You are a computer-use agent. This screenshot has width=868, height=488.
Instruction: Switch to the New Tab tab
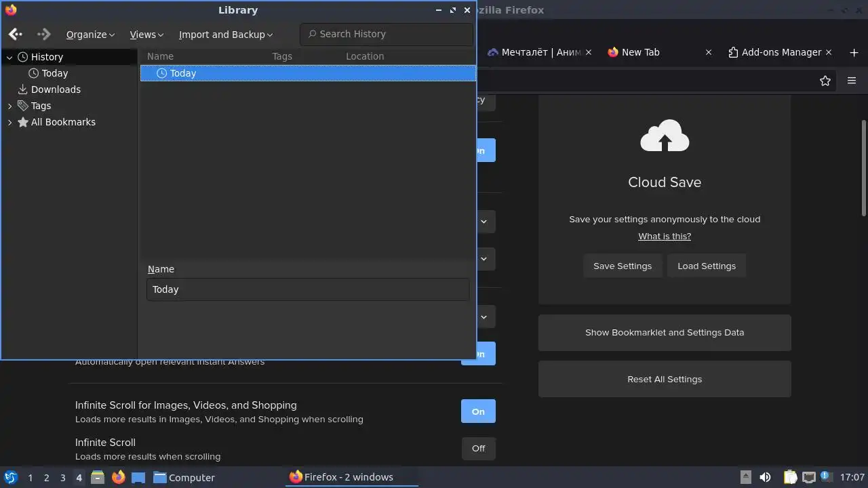tap(640, 52)
